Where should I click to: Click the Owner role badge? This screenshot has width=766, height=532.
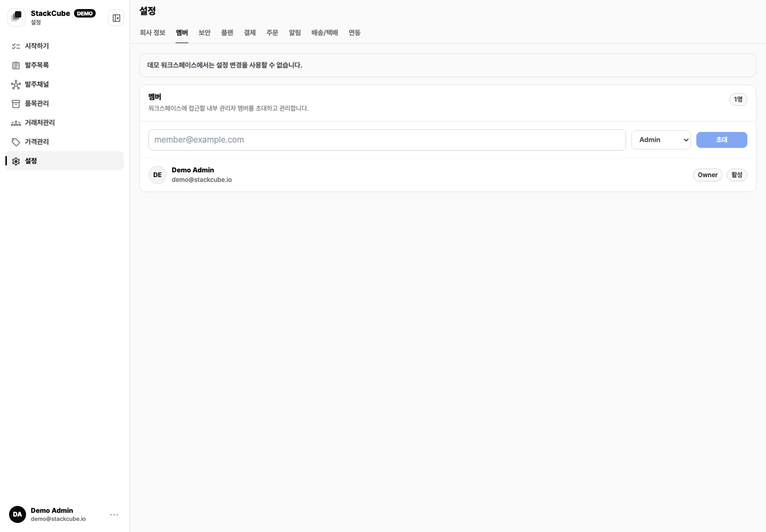pyautogui.click(x=707, y=175)
